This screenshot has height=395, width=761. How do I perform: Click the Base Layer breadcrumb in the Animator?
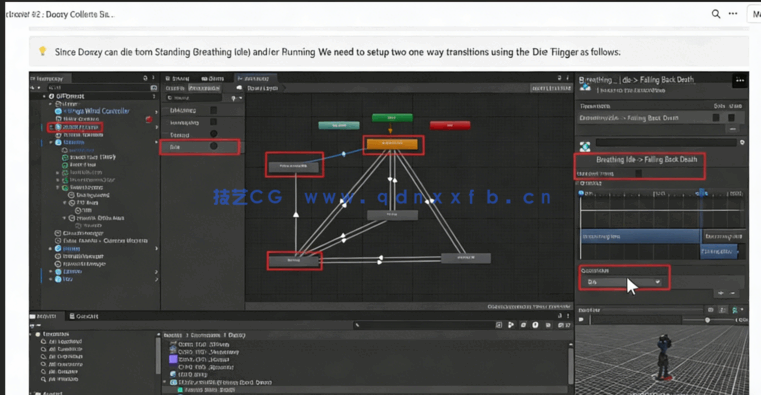coord(263,88)
